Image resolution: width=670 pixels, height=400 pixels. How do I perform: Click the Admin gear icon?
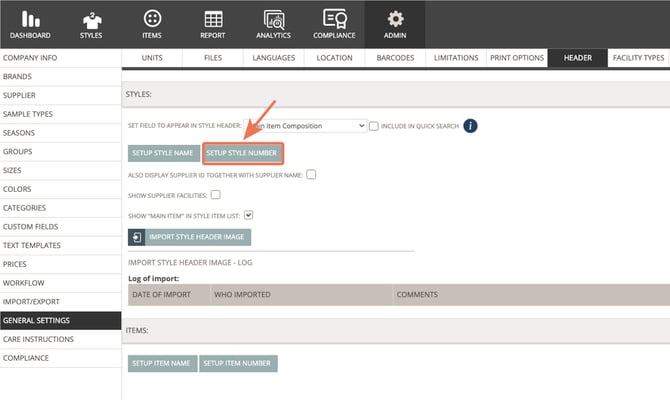coord(395,18)
